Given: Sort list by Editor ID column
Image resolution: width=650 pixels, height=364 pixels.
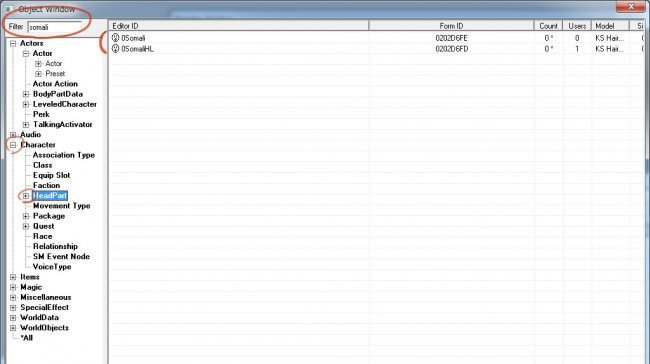Looking at the screenshot, I should point(238,26).
